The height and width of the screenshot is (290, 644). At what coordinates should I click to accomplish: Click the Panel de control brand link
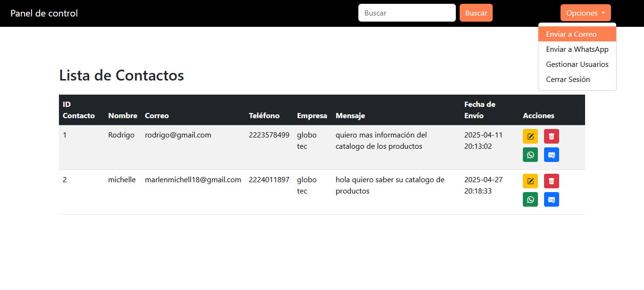[x=44, y=13]
